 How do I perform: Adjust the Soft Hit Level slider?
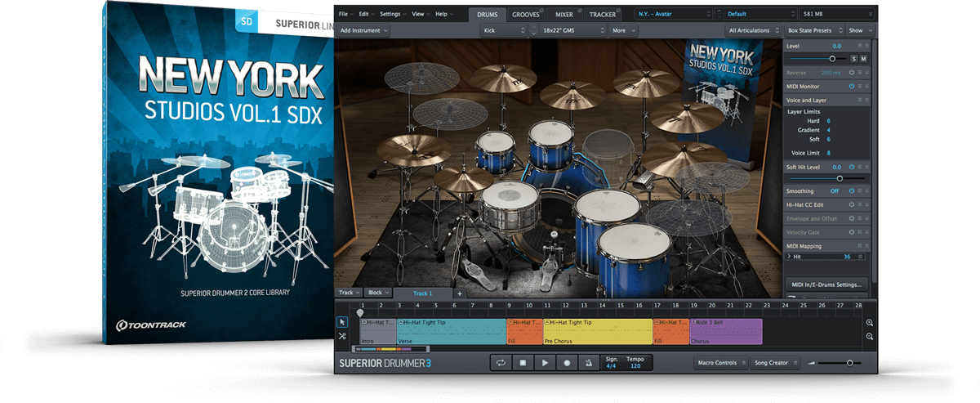(827, 178)
